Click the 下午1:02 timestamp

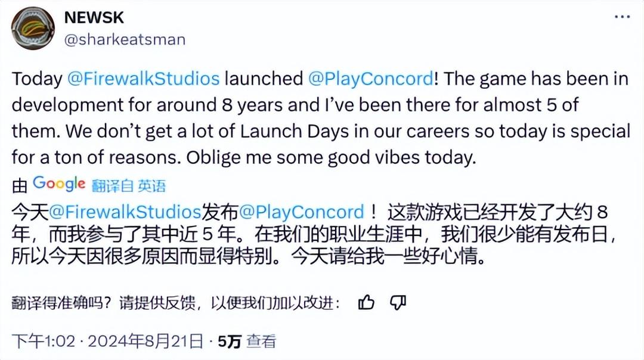click(44, 342)
